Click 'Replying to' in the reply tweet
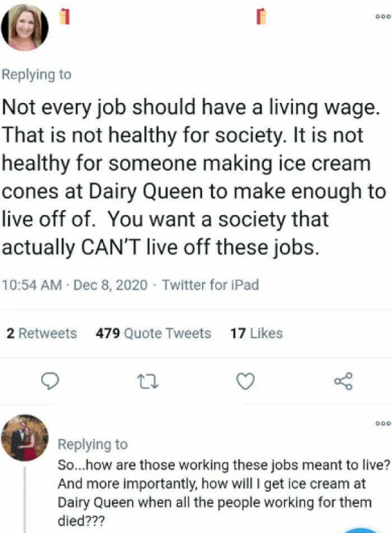 tap(93, 445)
